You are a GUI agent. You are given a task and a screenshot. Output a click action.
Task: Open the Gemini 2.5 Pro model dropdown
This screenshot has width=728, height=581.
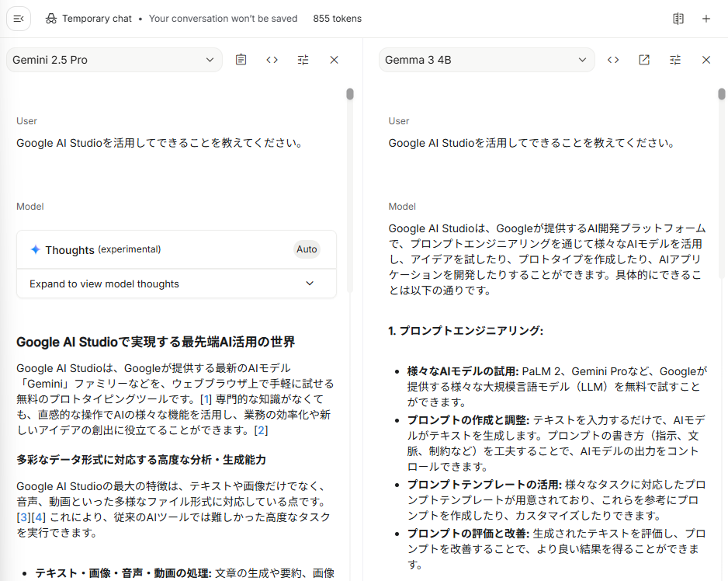pos(114,60)
